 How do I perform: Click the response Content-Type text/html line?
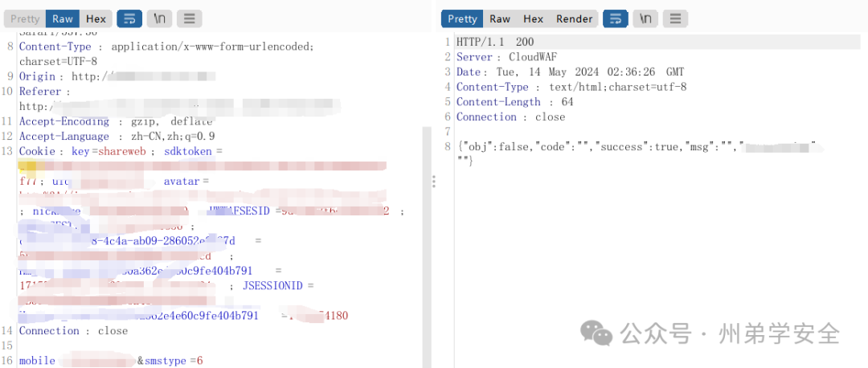(572, 87)
